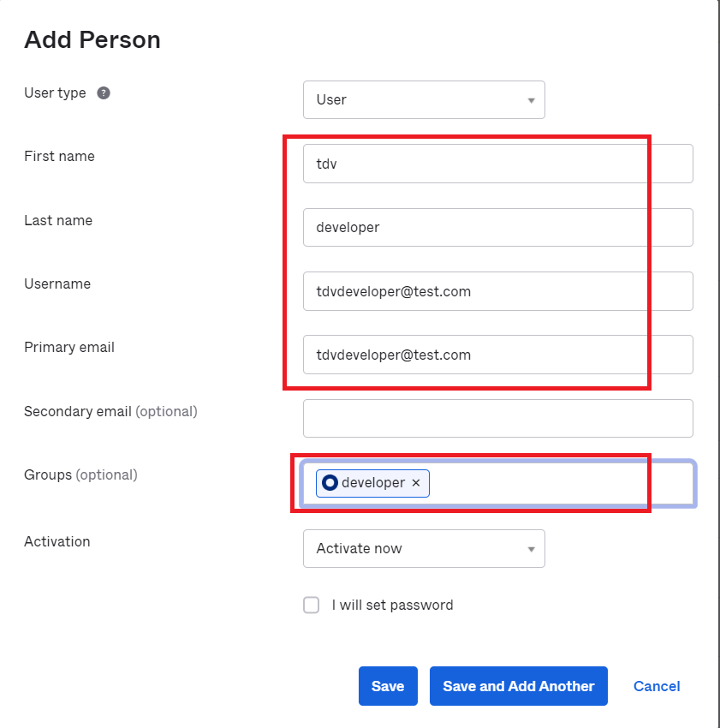Click Save and Add Another

(x=519, y=686)
